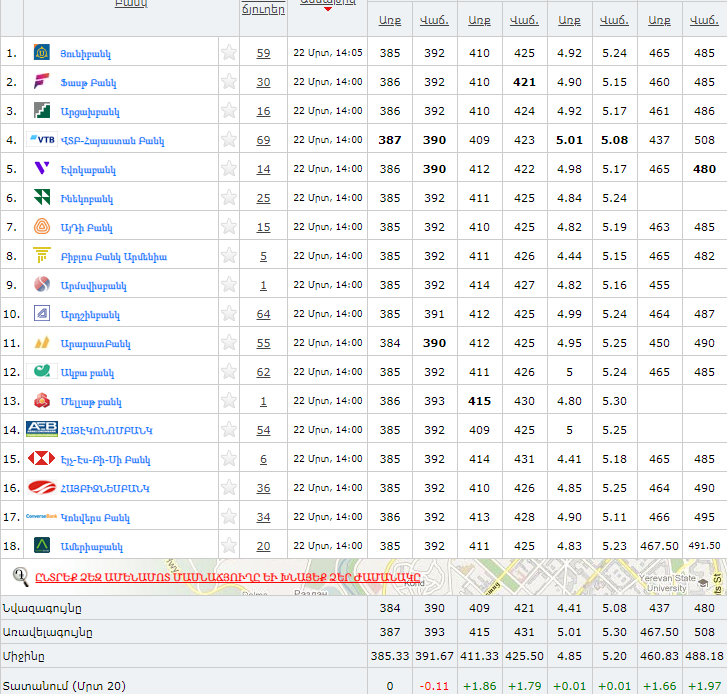Select the bold '387' cell in VTB row
This screenshot has height=694, width=727.
(390, 140)
